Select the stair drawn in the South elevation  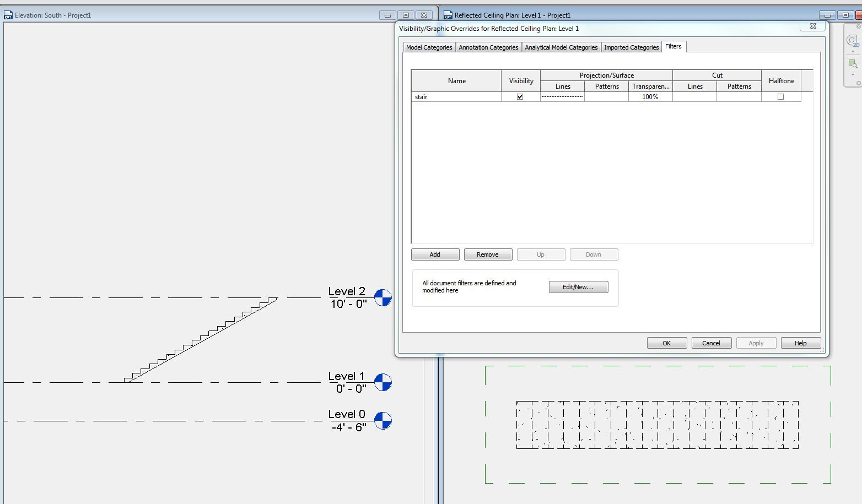tap(201, 340)
